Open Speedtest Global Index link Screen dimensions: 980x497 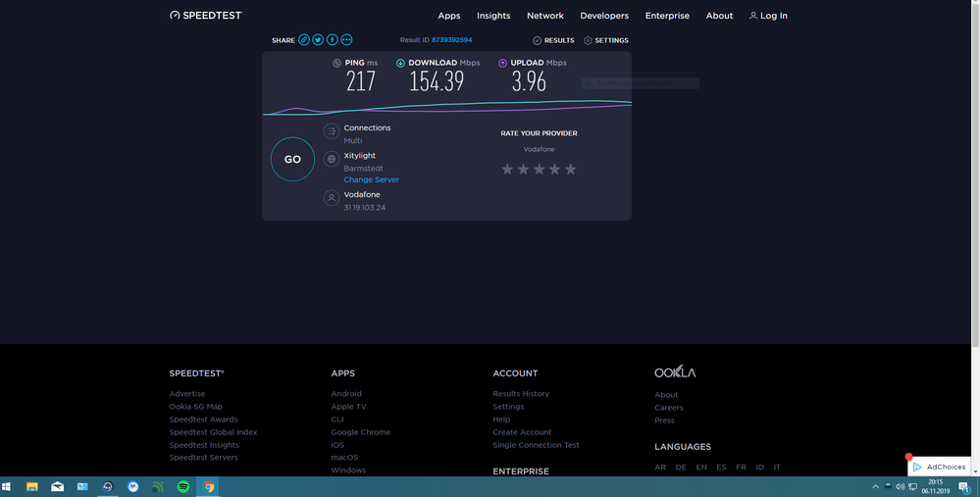[213, 432]
